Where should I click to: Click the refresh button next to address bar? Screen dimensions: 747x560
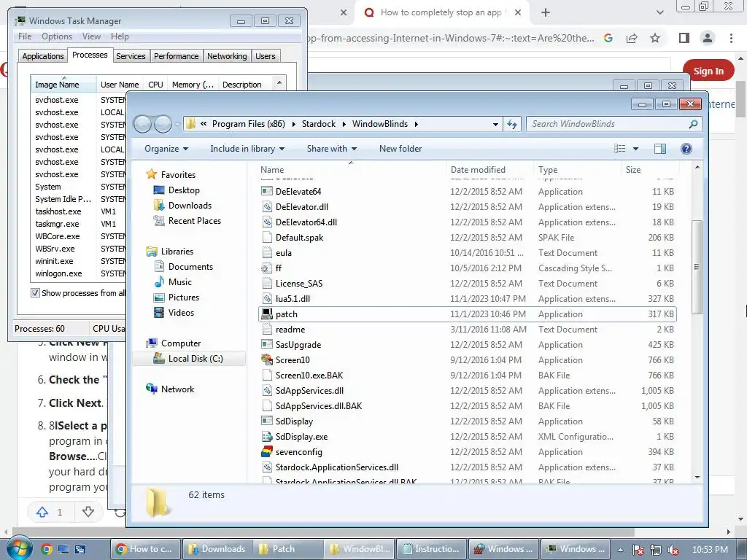pos(512,124)
